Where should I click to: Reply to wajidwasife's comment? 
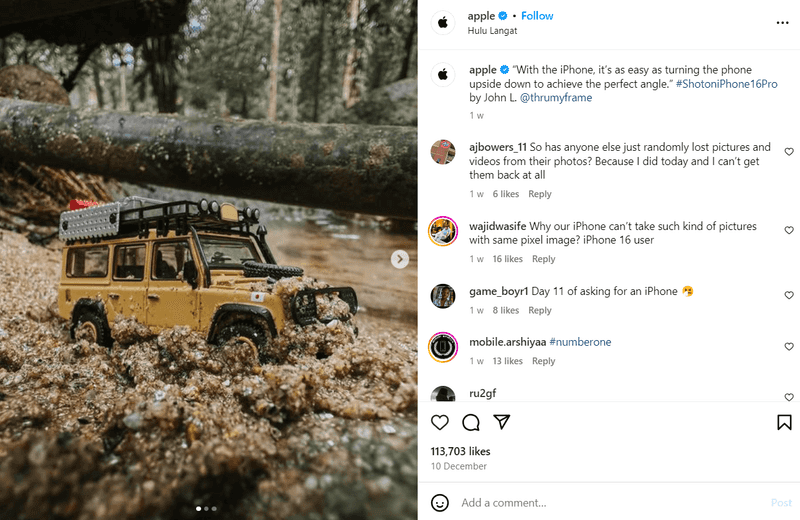pos(543,259)
